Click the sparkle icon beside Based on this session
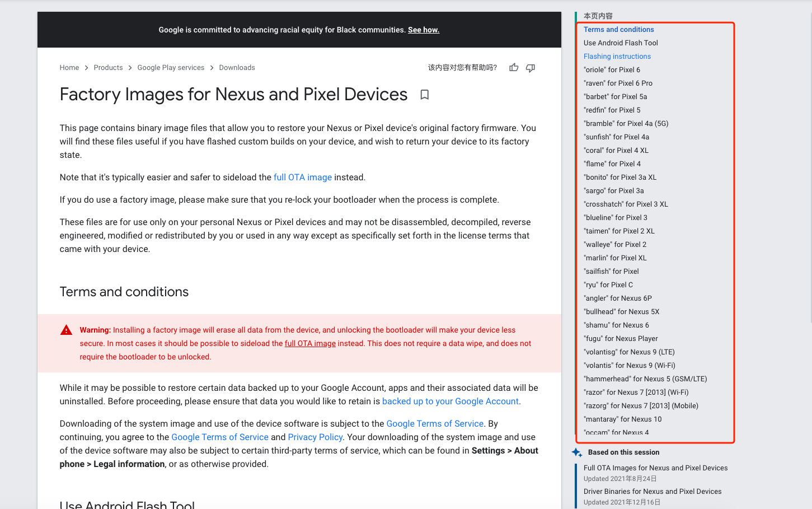The width and height of the screenshot is (812, 509). (577, 452)
